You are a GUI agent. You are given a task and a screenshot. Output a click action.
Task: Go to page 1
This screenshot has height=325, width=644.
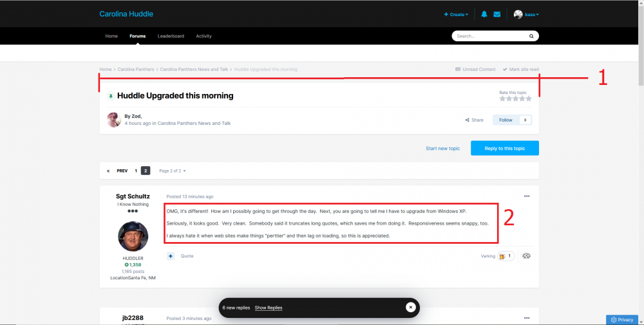[x=136, y=171]
